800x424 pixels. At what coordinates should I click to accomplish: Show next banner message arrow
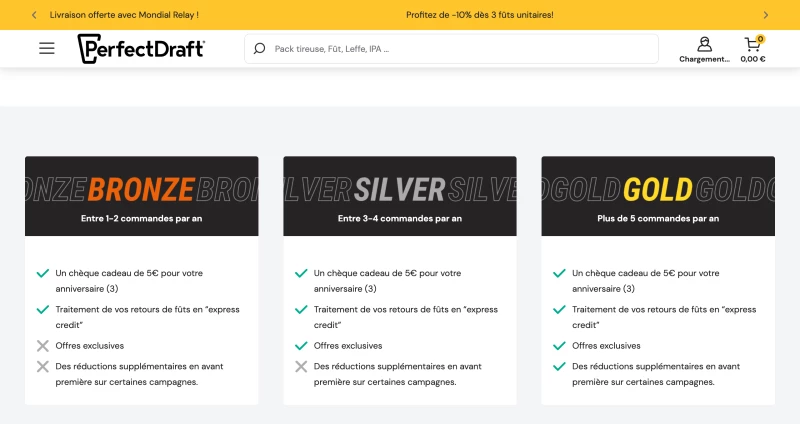[x=765, y=15]
